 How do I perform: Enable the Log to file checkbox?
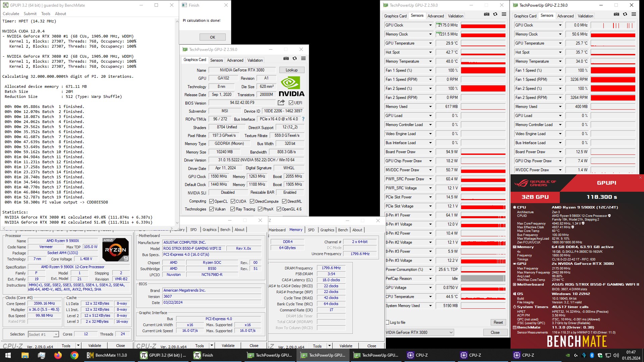click(388, 322)
